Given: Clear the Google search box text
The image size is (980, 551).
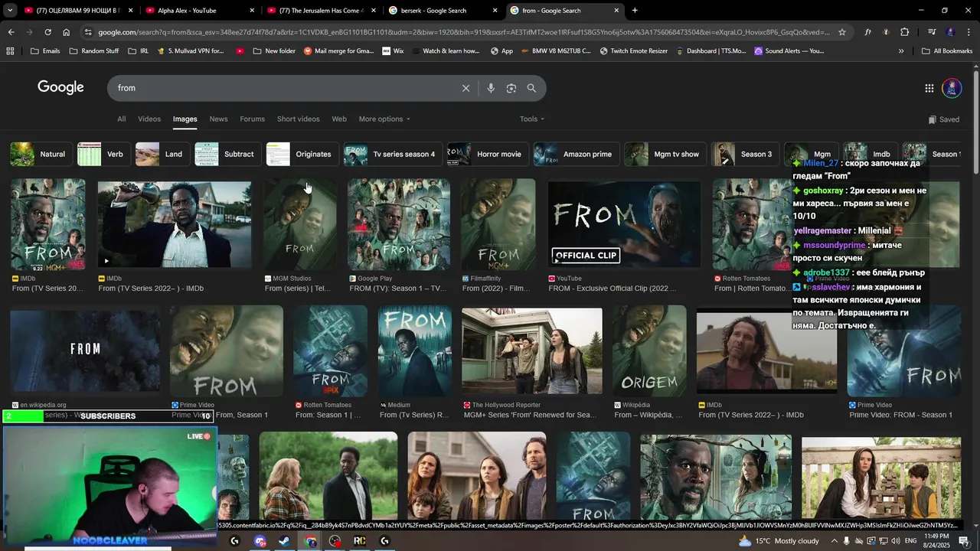Looking at the screenshot, I should click(x=465, y=88).
